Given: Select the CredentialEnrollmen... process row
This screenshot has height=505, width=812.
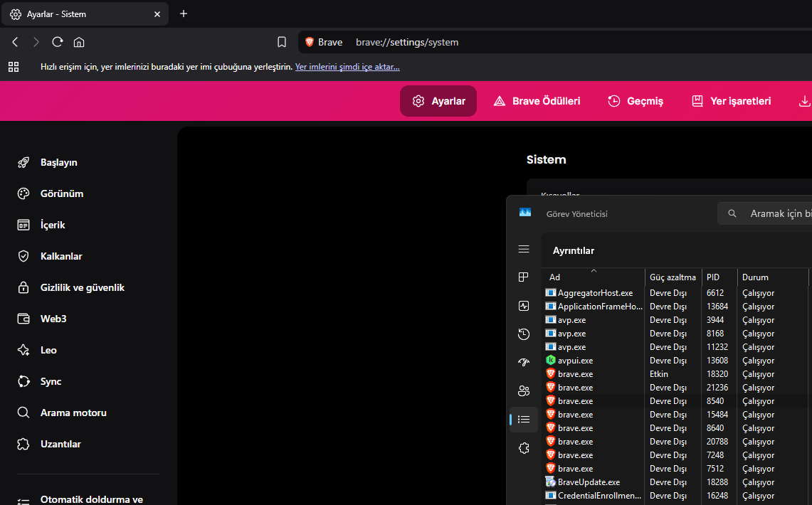Looking at the screenshot, I should click(x=677, y=495).
